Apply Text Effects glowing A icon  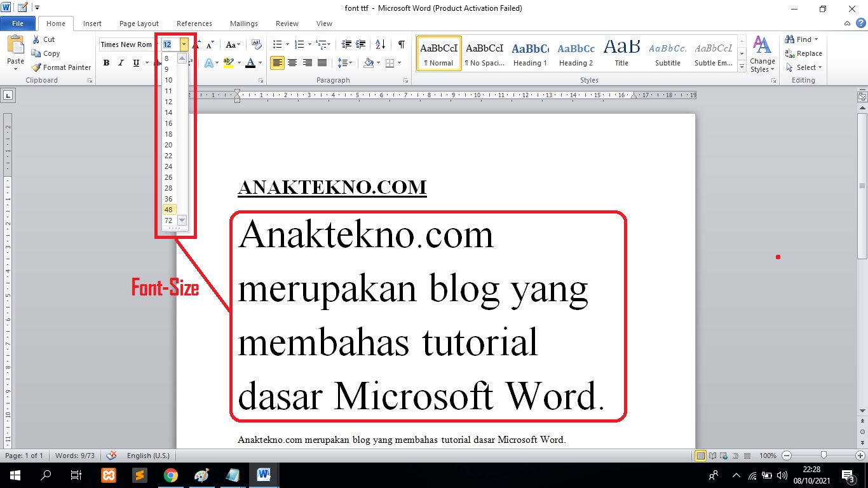(x=208, y=63)
